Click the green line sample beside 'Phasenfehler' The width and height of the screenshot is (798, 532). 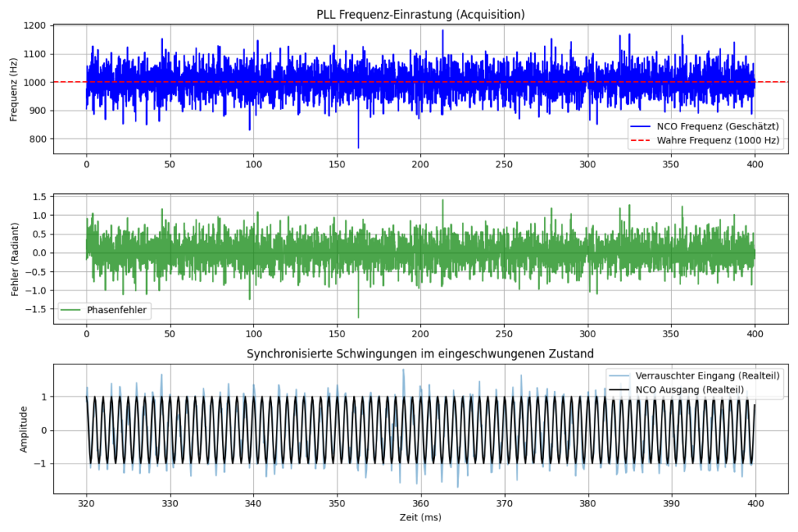pyautogui.click(x=71, y=309)
